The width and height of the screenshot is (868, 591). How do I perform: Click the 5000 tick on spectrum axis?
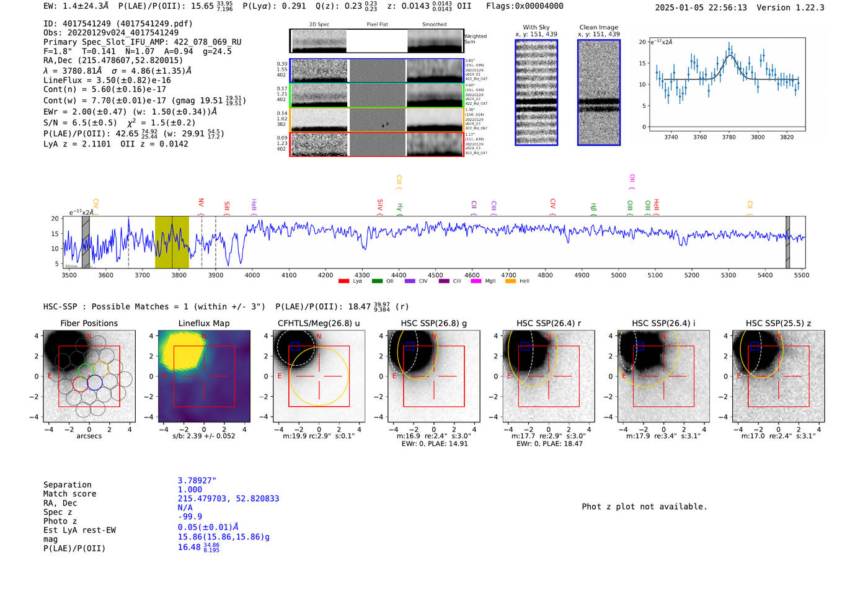click(619, 275)
